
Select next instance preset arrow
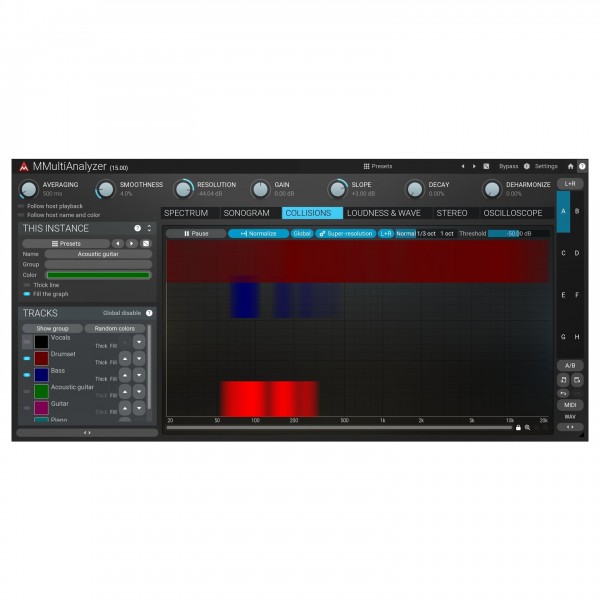point(132,243)
